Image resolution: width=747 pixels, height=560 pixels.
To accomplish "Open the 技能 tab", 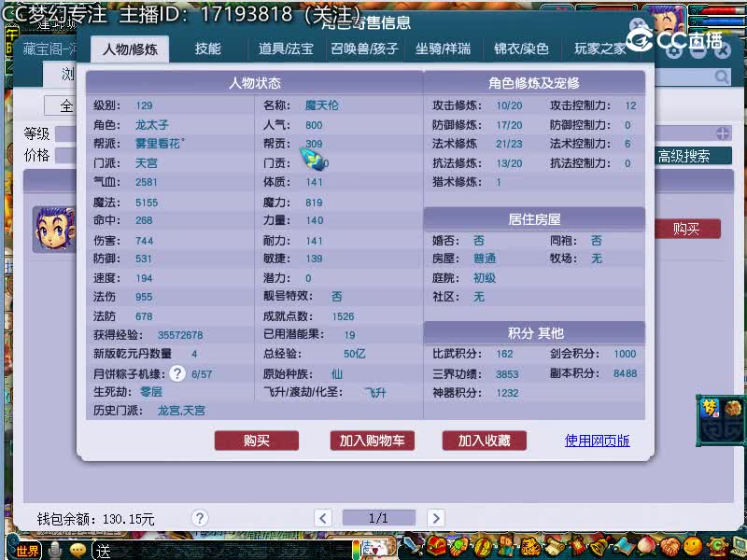I will pyautogui.click(x=207, y=49).
